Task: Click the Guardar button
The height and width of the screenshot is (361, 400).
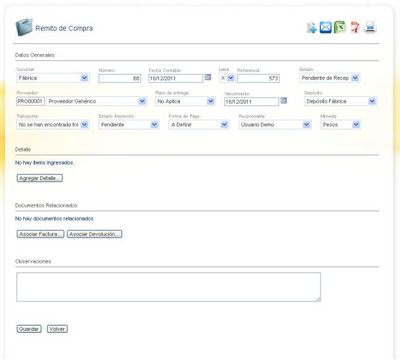Action: click(29, 329)
